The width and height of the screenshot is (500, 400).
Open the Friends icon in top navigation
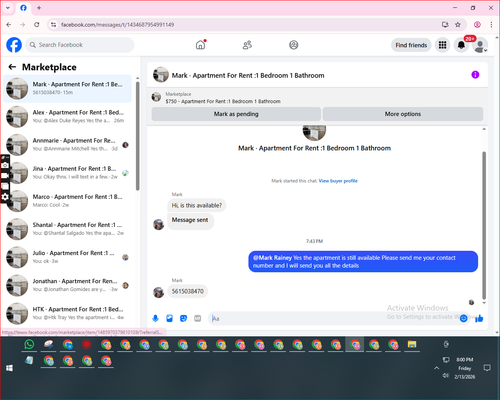pos(247,45)
